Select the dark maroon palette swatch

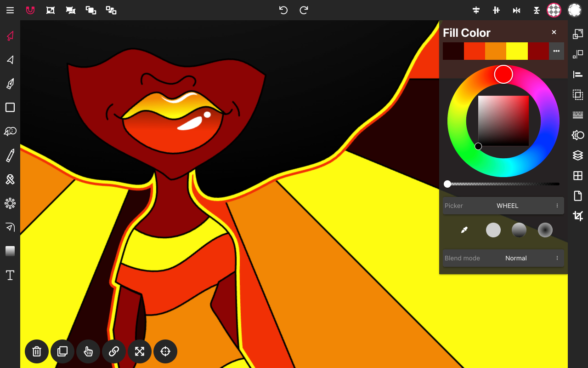click(x=453, y=51)
